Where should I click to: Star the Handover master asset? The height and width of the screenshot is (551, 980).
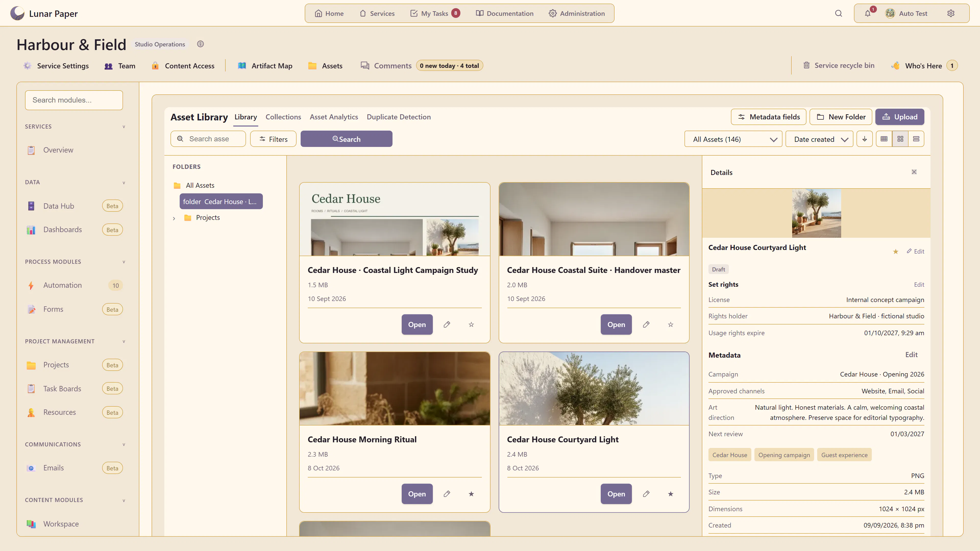point(671,324)
